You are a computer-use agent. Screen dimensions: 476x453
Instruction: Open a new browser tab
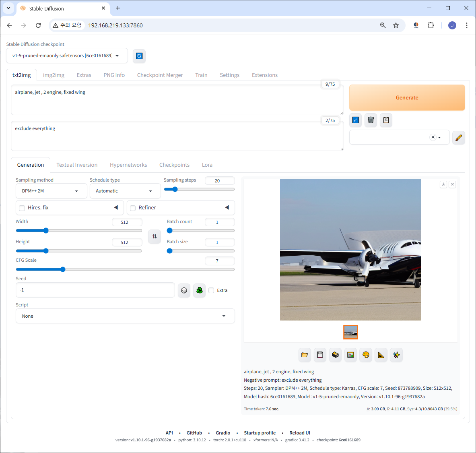[118, 8]
